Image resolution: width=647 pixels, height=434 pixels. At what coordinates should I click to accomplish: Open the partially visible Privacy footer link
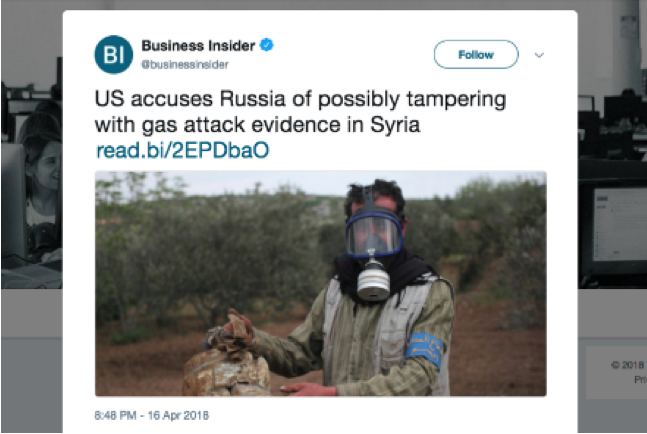pyautogui.click(x=640, y=380)
